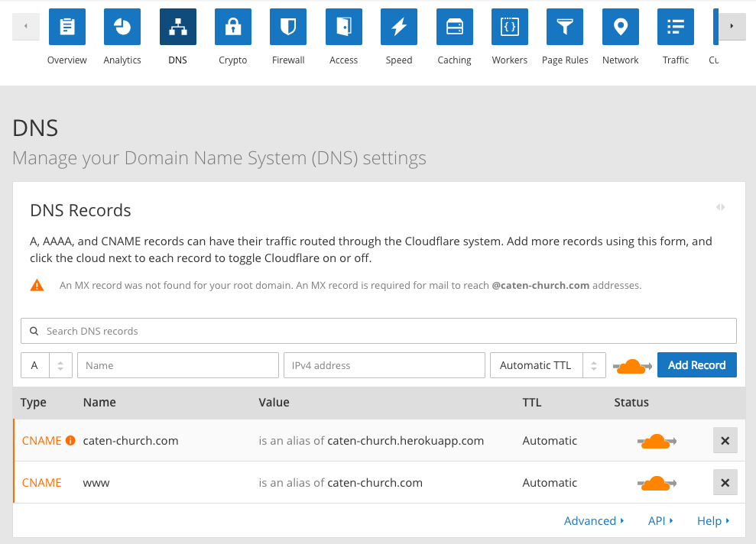
Task: Open the Speed lightning bolt icon
Action: click(x=399, y=28)
